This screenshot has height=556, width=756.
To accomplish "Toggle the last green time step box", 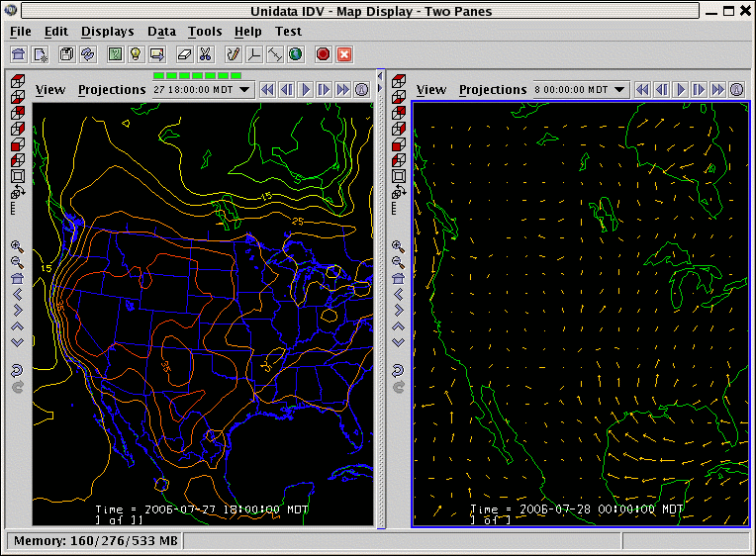I will [x=236, y=75].
